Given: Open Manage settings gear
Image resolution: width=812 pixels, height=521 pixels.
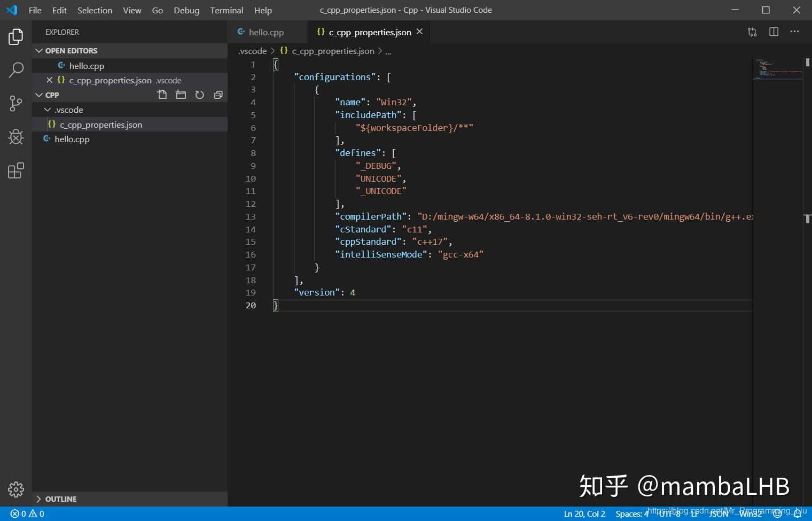Looking at the screenshot, I should coord(15,489).
